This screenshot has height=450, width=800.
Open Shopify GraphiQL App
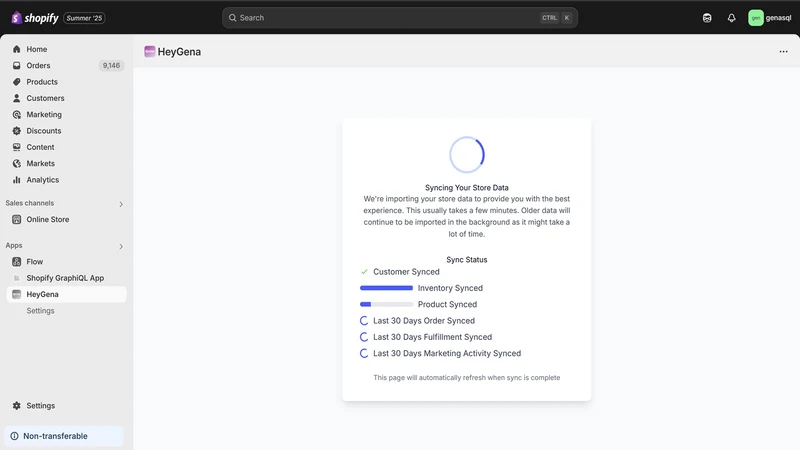66,278
